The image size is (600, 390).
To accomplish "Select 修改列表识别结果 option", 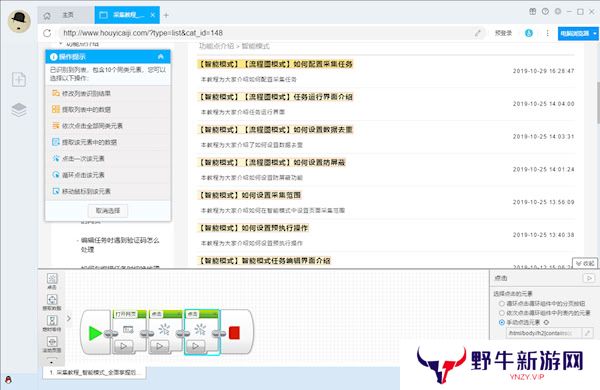I will pos(108,93).
